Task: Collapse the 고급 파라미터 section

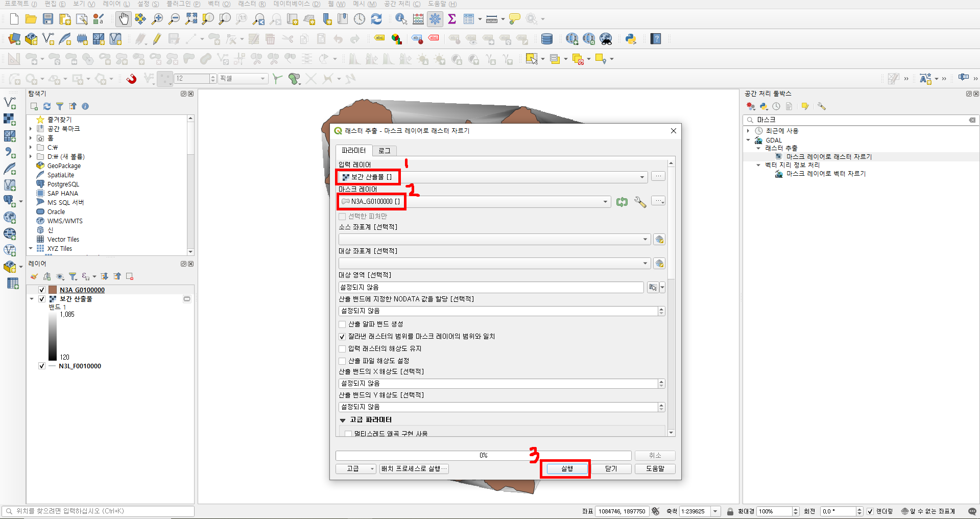Action: [343, 420]
